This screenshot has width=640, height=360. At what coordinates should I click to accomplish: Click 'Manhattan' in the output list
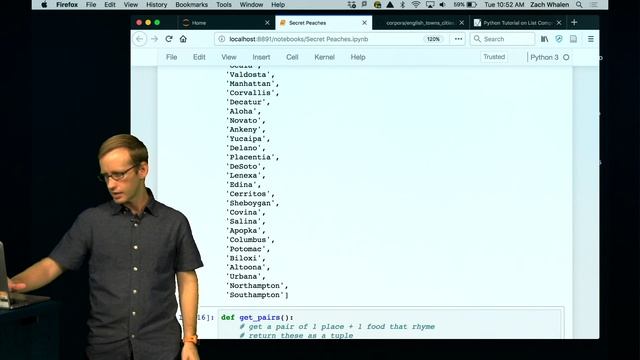pos(252,84)
